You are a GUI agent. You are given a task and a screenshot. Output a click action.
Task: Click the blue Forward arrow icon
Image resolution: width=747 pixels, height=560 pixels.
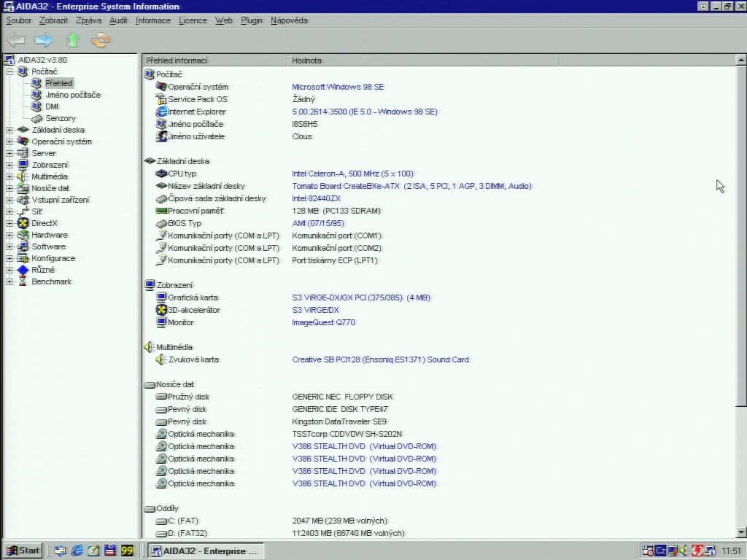tap(44, 40)
